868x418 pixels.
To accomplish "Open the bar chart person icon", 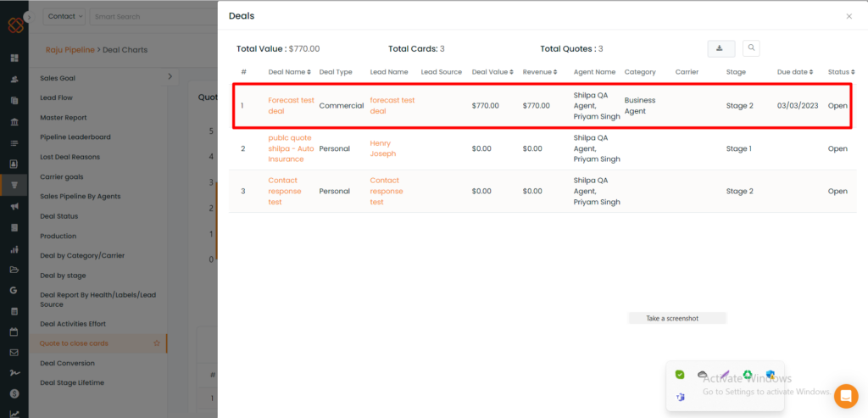I will click(14, 249).
